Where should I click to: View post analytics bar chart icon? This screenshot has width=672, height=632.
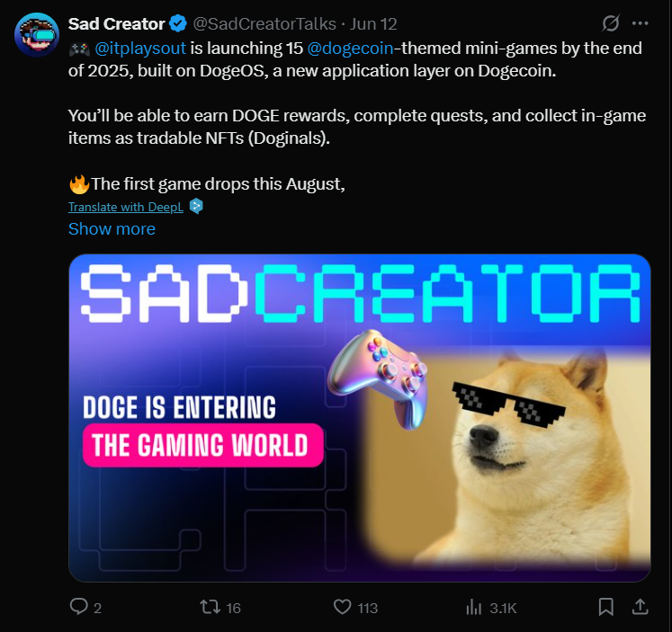473,607
